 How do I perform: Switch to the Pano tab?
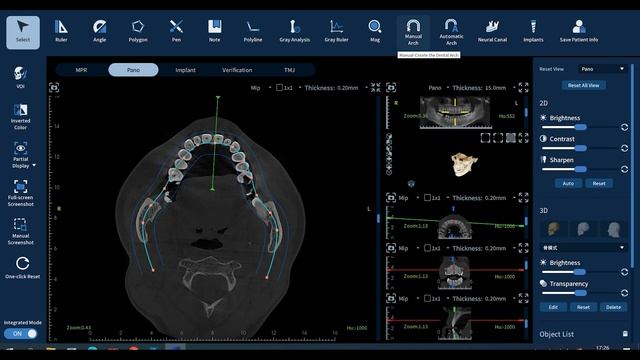click(133, 70)
